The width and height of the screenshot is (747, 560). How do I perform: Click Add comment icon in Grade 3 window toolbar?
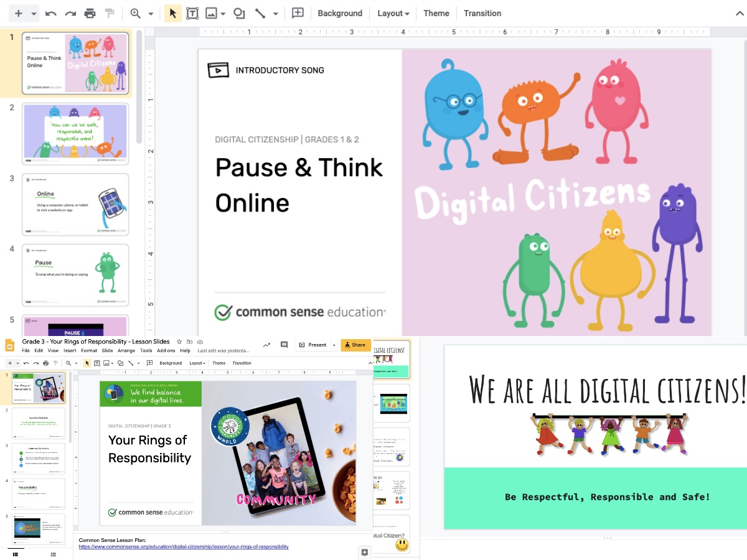click(x=149, y=363)
